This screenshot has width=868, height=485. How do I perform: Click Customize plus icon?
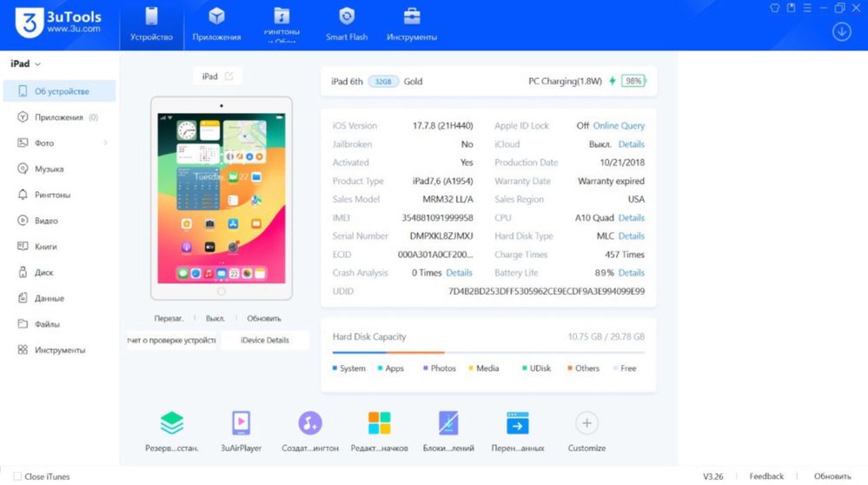tap(586, 423)
